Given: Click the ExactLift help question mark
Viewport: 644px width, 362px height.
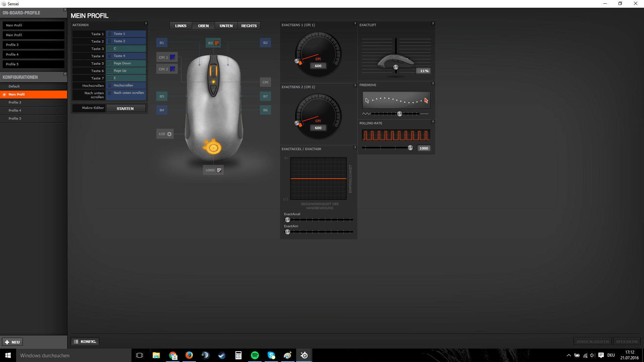Looking at the screenshot, I should click(433, 23).
